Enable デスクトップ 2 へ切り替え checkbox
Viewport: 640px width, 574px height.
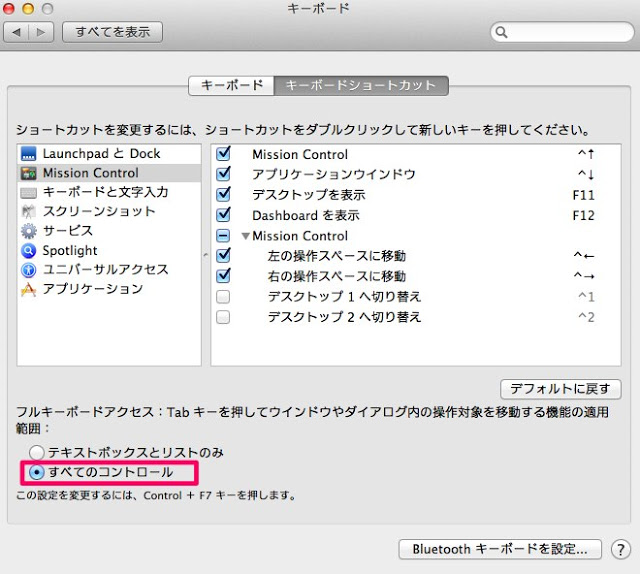[x=223, y=317]
